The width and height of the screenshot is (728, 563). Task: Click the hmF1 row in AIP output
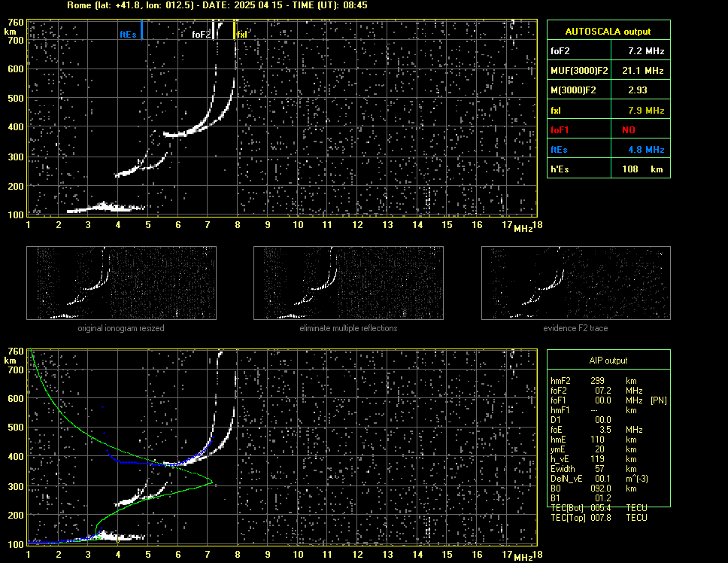point(593,409)
